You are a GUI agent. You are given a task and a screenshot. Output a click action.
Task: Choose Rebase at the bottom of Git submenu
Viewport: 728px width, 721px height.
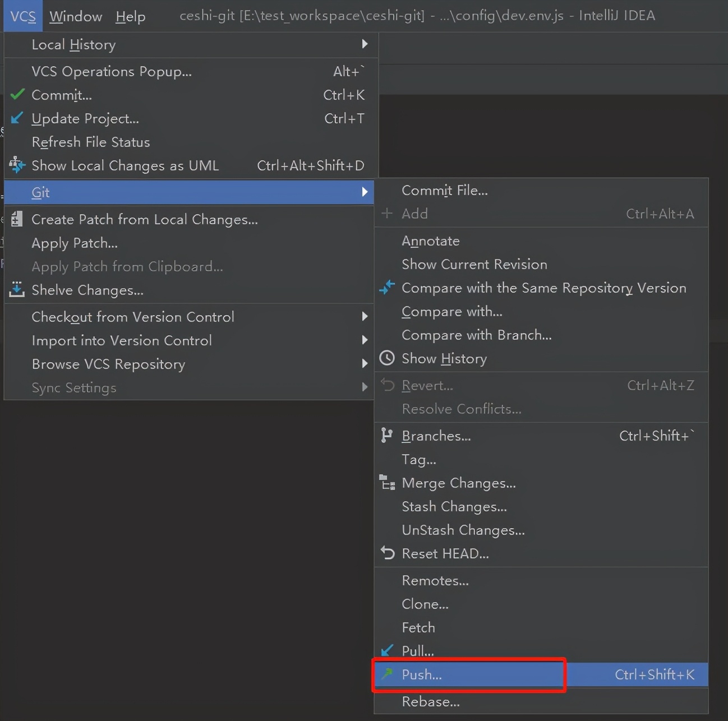tap(431, 701)
